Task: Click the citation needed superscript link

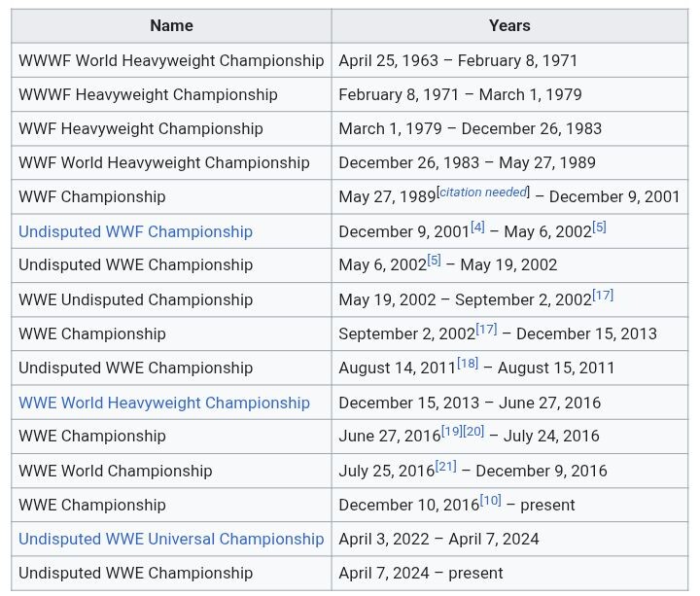Action: (483, 192)
